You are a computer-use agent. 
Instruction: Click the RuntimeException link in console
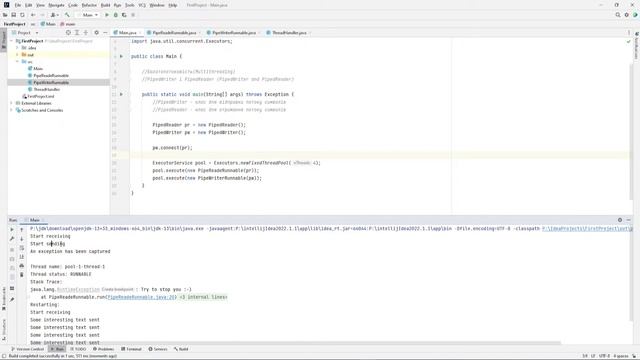coord(78,289)
